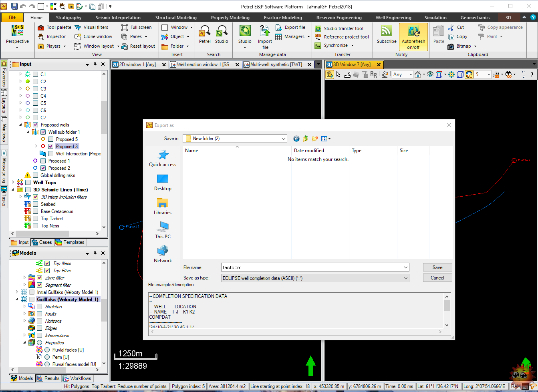The height and width of the screenshot is (392, 538).
Task: Click Reset layout
Action: tap(138, 46)
